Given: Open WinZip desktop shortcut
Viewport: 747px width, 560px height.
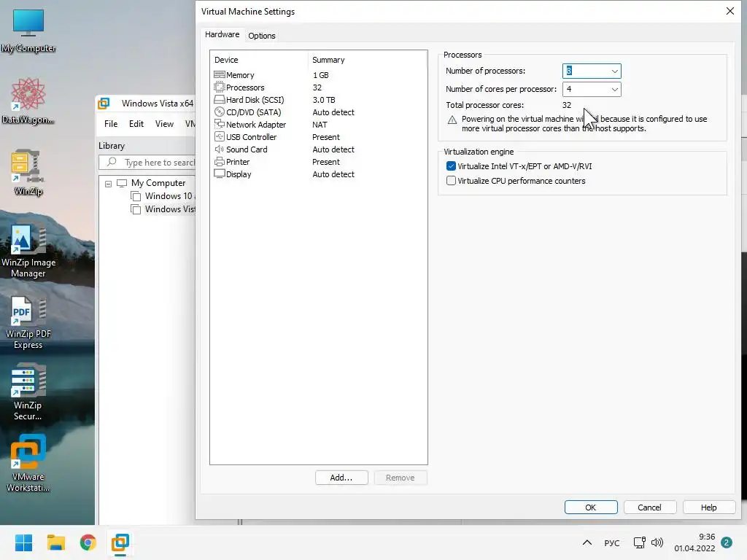Looking at the screenshot, I should coord(28,172).
